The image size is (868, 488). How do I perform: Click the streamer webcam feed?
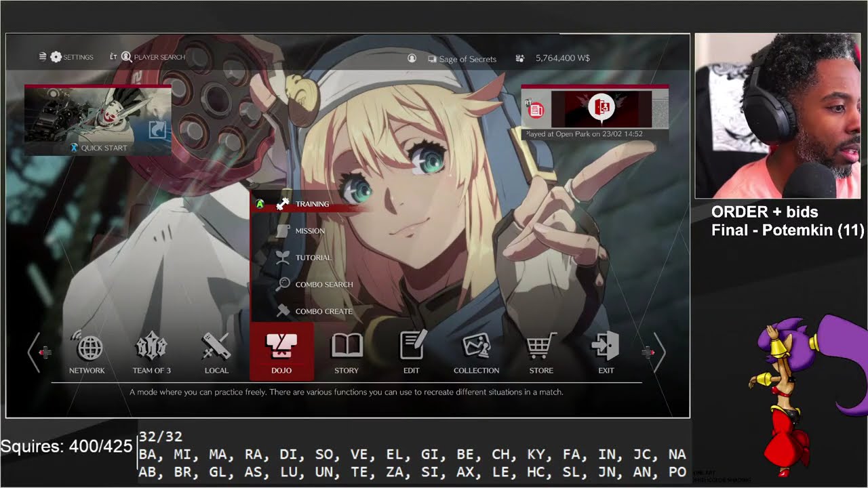click(778, 116)
